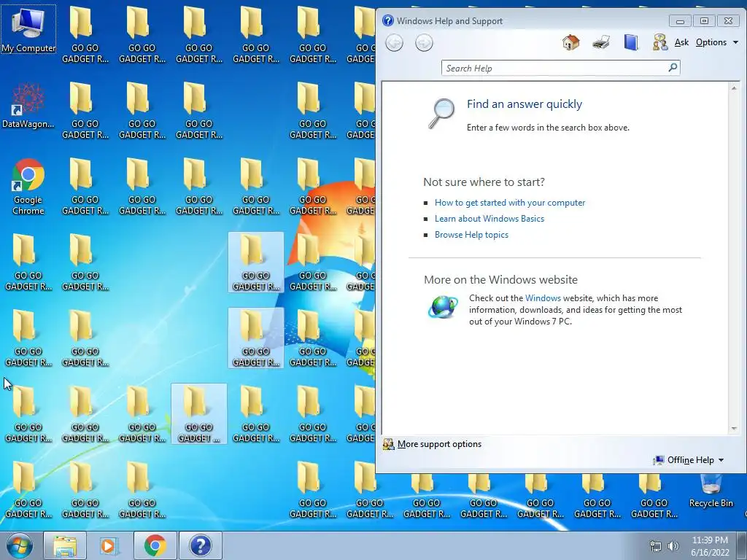Click More support options link
This screenshot has width=747, height=560.
(439, 444)
